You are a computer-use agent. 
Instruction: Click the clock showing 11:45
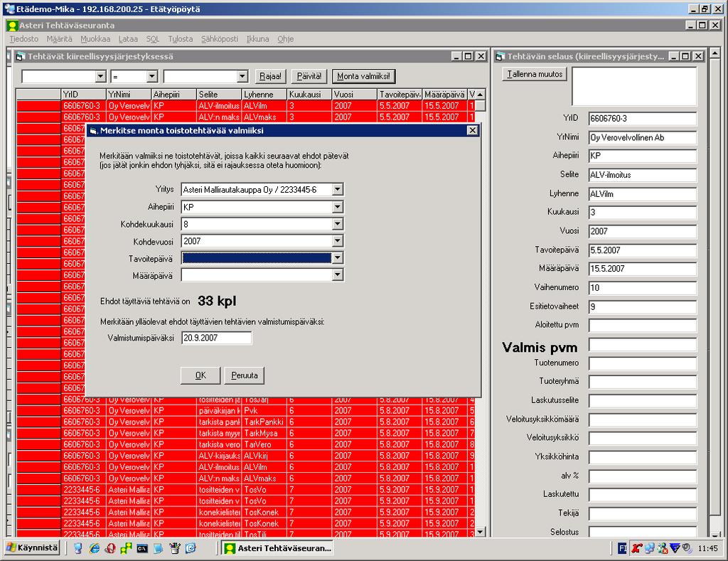point(707,548)
